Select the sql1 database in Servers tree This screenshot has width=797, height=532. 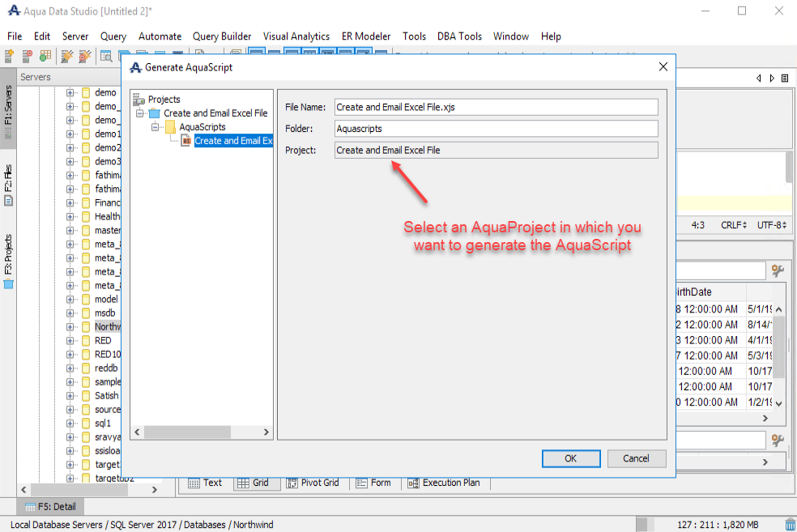[x=103, y=423]
